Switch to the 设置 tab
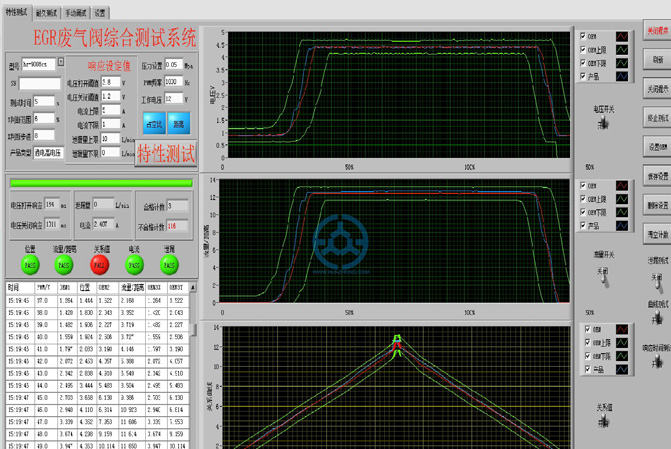This screenshot has height=449, width=671. (100, 13)
